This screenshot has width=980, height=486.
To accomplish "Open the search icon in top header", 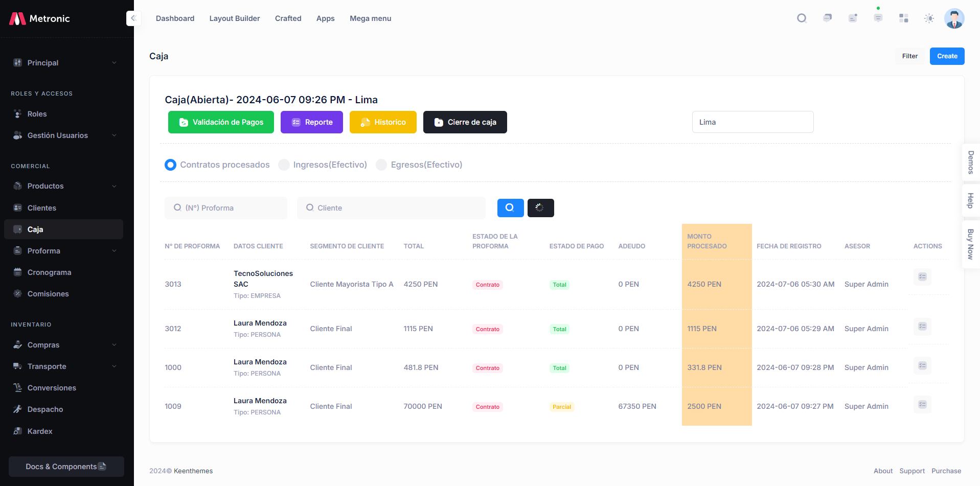I will 802,18.
